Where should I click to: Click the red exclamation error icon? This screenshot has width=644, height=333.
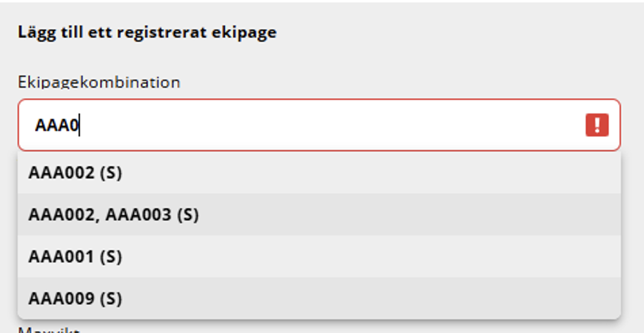tap(597, 125)
